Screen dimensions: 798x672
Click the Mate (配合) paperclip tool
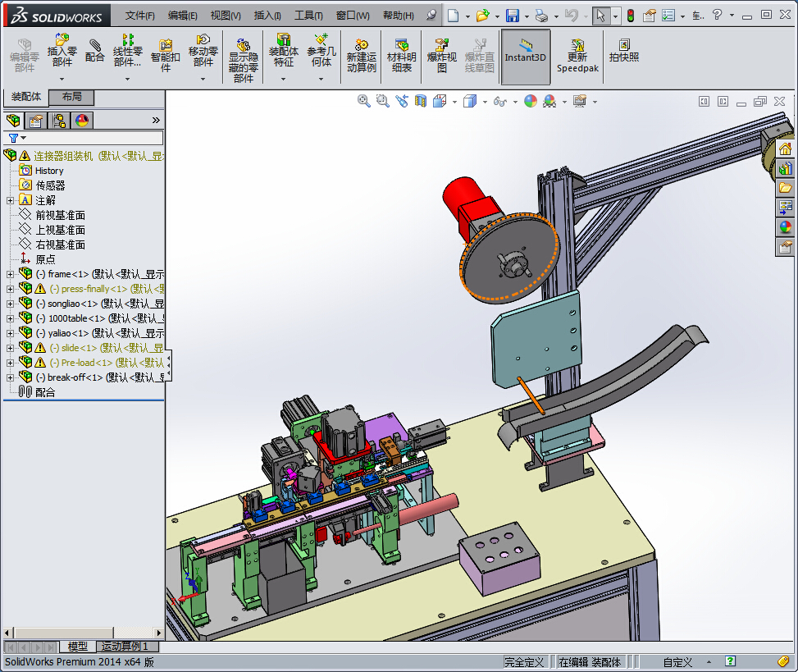(94, 50)
